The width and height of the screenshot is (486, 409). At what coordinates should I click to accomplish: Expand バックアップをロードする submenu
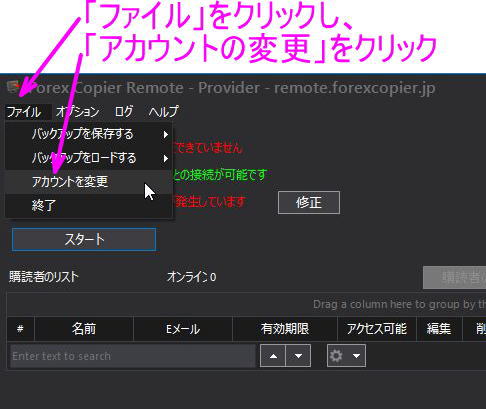click(89, 158)
